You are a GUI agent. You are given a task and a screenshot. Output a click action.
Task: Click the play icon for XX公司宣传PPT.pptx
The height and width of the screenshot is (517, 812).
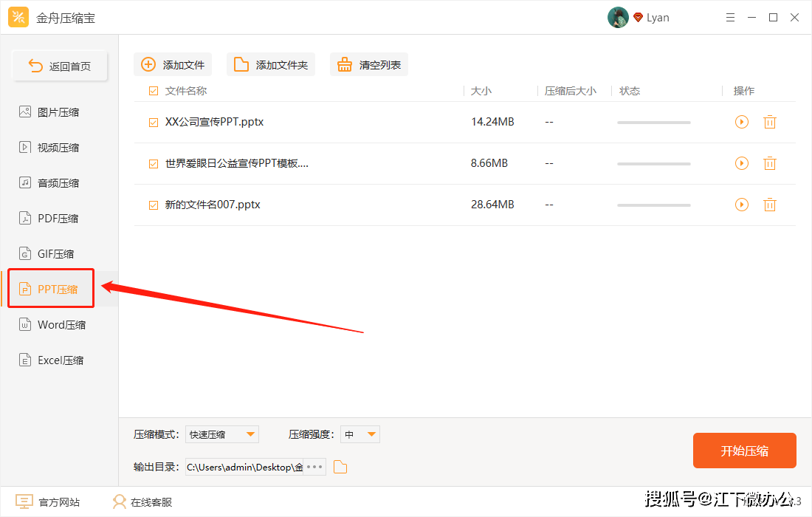tap(742, 122)
